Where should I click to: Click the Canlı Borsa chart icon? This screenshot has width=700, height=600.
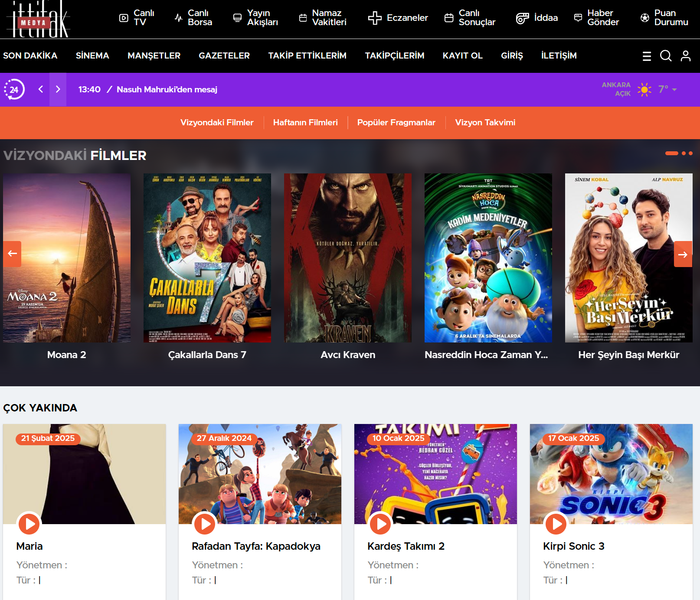[178, 18]
